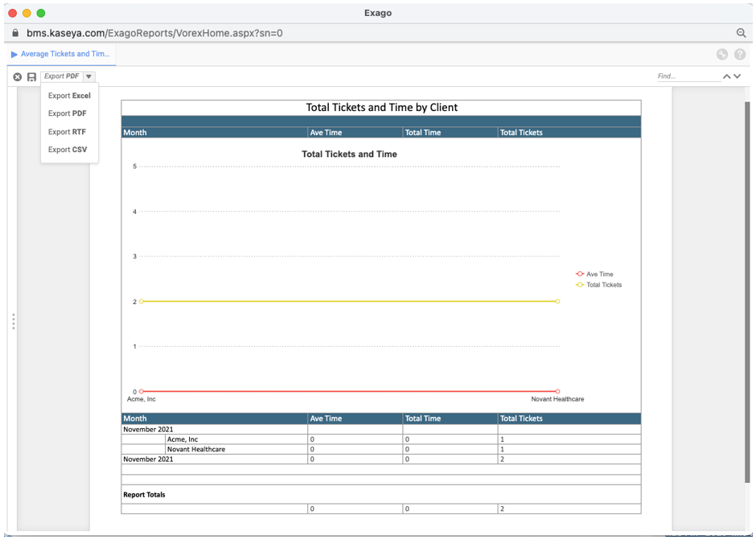Open the wrench settings icon
The height and width of the screenshot is (544, 756).
(722, 55)
